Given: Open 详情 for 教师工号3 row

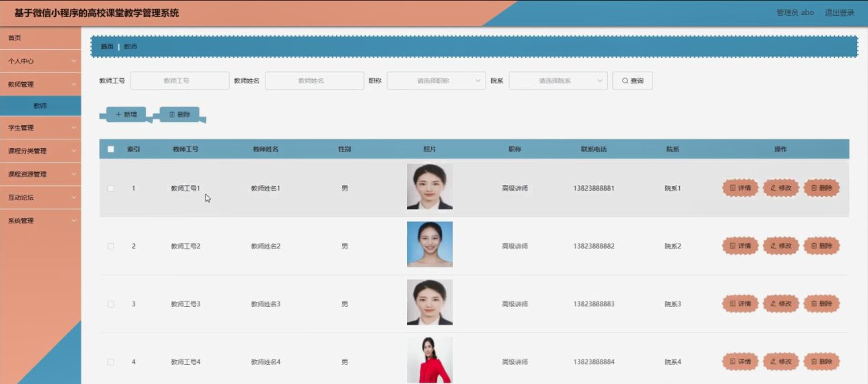Looking at the screenshot, I should 740,304.
